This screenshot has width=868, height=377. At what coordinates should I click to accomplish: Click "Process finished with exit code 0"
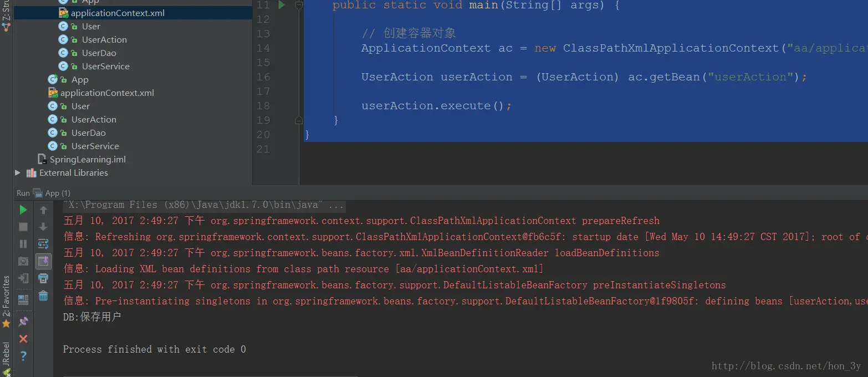(x=155, y=349)
